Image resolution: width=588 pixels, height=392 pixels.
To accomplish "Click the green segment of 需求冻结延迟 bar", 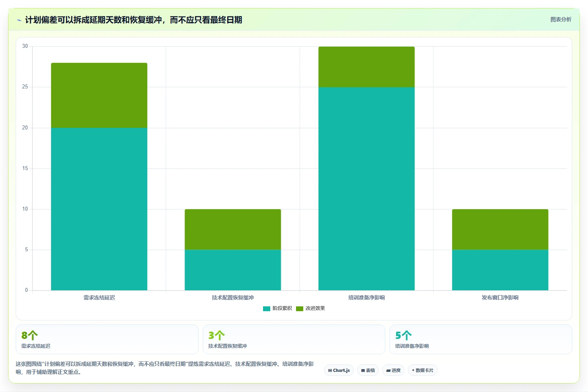I will (99, 95).
